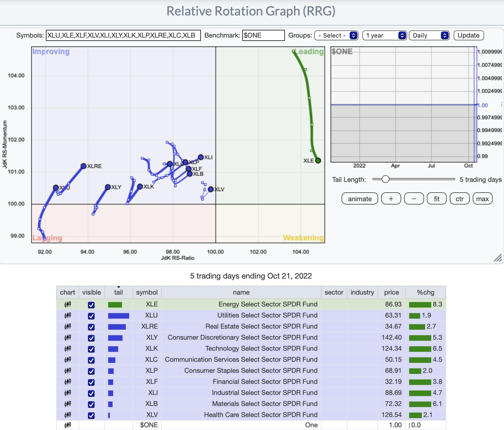Open the Groups Select dropdown
The width and height of the screenshot is (504, 430).
point(336,35)
